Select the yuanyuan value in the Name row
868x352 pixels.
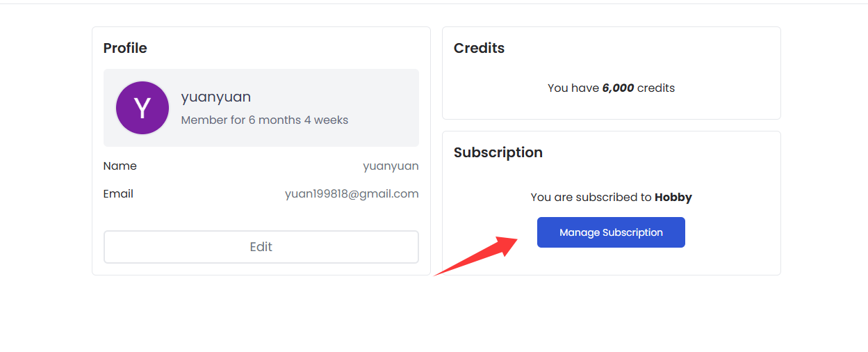pyautogui.click(x=391, y=166)
